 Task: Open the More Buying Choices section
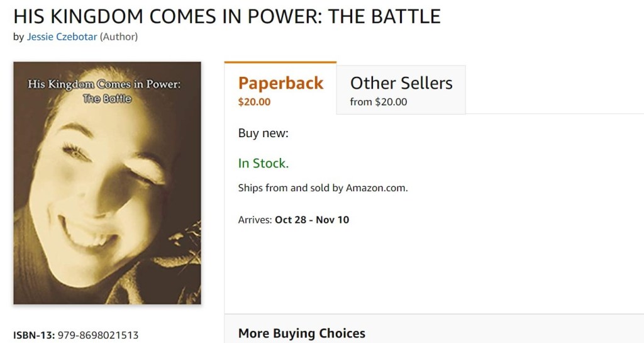pyautogui.click(x=301, y=334)
